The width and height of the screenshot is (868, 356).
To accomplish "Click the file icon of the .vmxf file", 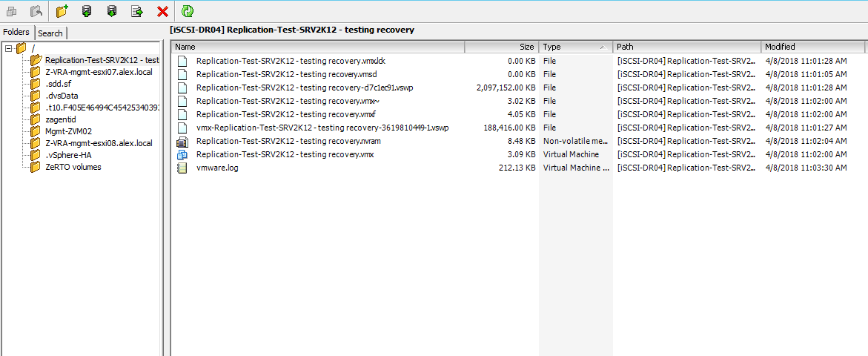I will click(x=182, y=114).
